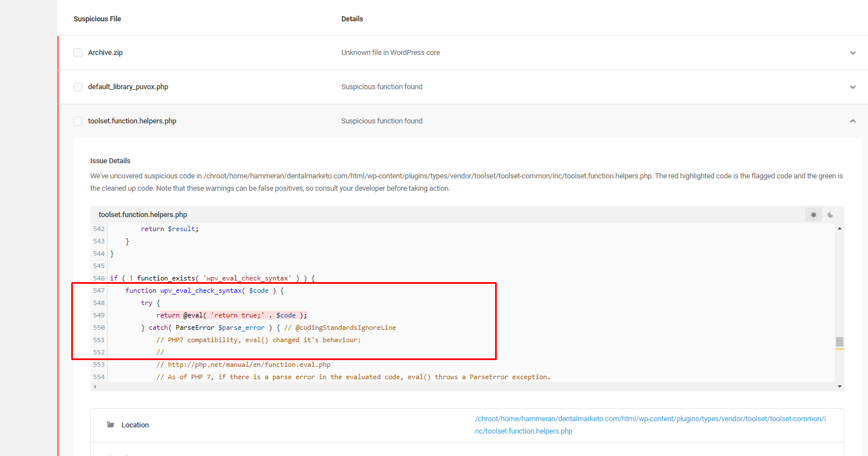Click the code viewer vertical scrollbar thumb

point(839,342)
